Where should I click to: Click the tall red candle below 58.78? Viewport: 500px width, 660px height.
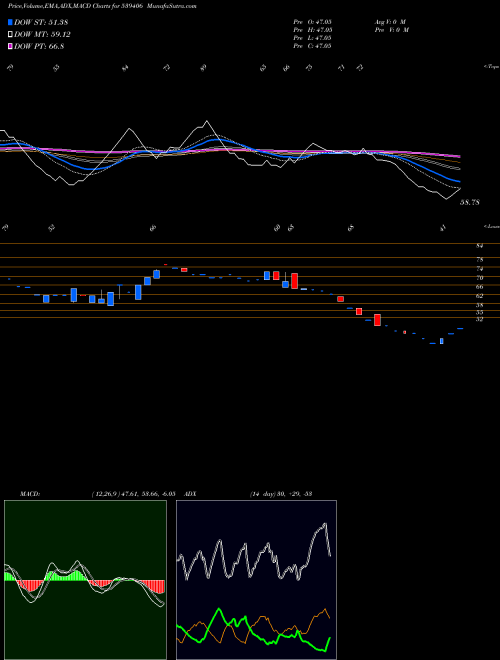tap(378, 320)
